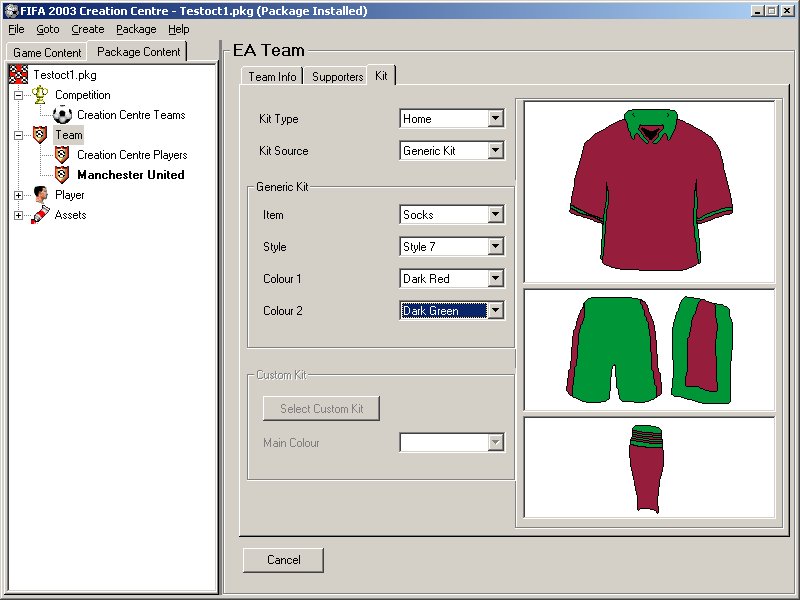Screen dimensions: 800x600
Task: Click the sock preview image
Action: 649,468
